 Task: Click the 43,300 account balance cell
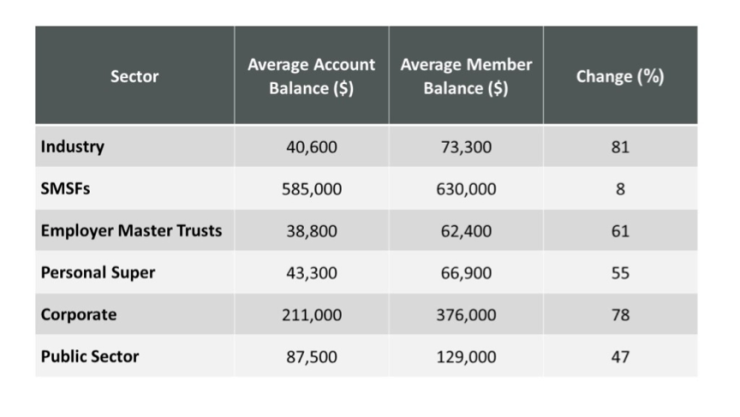312,273
